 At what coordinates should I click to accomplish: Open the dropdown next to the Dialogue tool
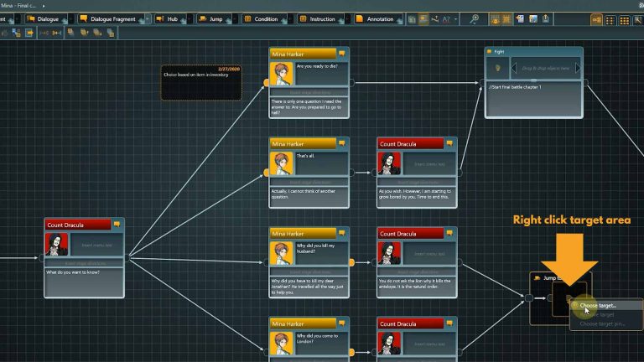click(71, 19)
